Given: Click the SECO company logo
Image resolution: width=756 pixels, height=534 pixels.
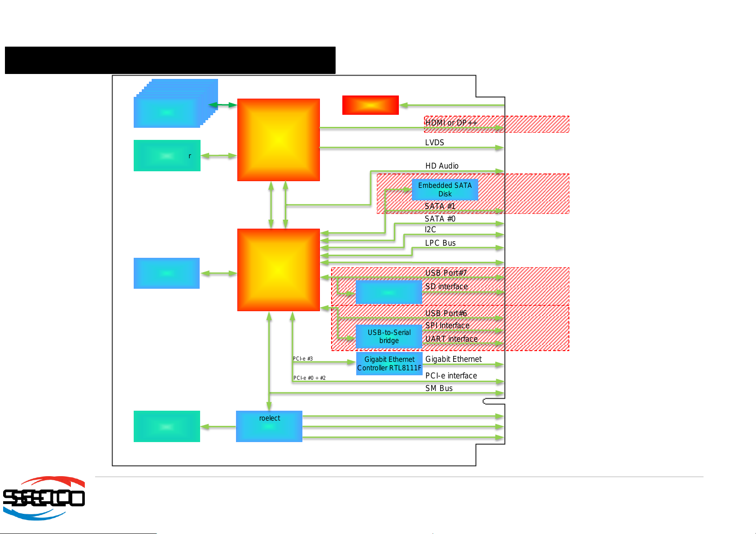Looking at the screenshot, I should pyautogui.click(x=44, y=498).
